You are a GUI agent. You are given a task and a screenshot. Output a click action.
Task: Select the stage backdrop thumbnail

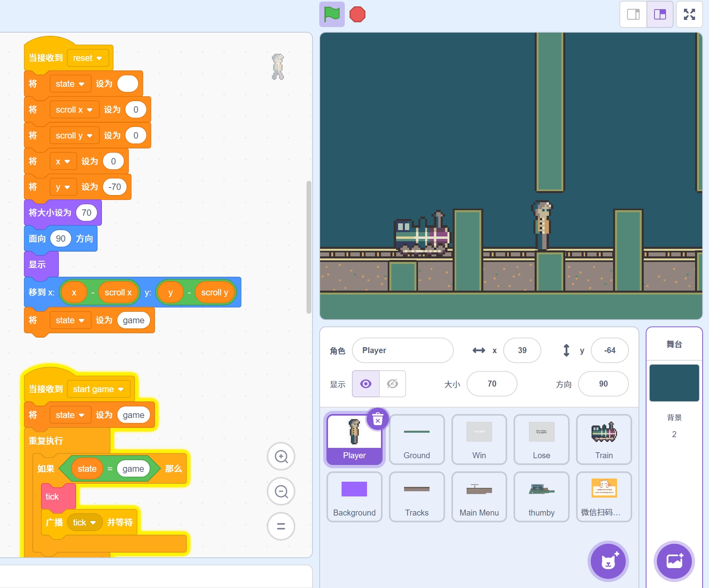tap(674, 383)
